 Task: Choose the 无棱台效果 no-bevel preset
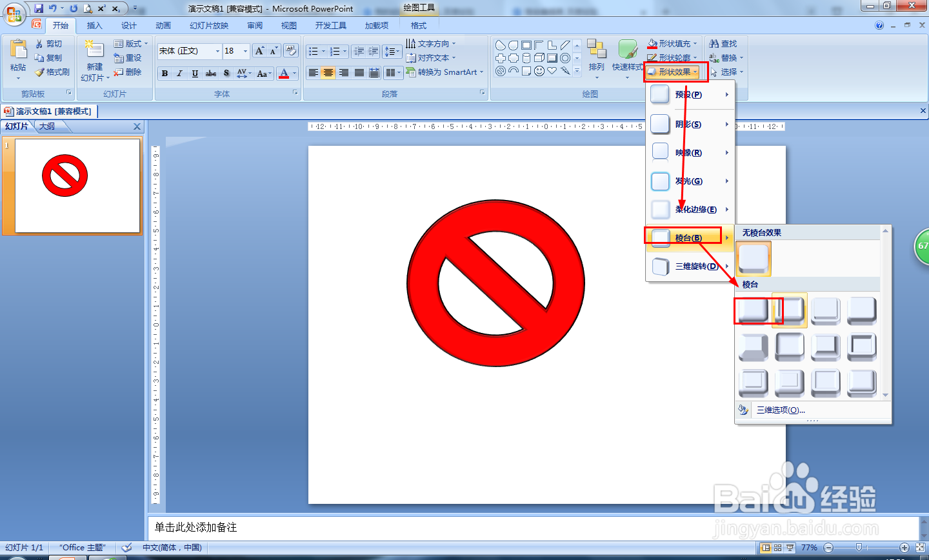754,259
